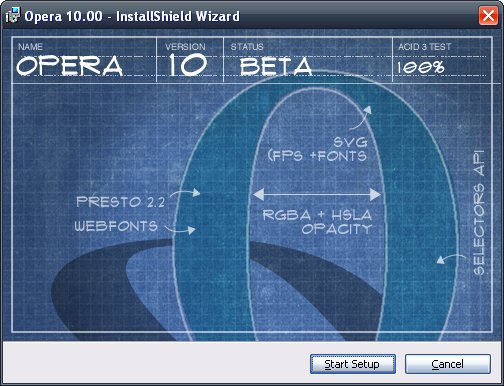Image resolution: width=504 pixels, height=386 pixels.
Task: Click the vertical 'SELECTORS API' text
Action: coord(479,213)
